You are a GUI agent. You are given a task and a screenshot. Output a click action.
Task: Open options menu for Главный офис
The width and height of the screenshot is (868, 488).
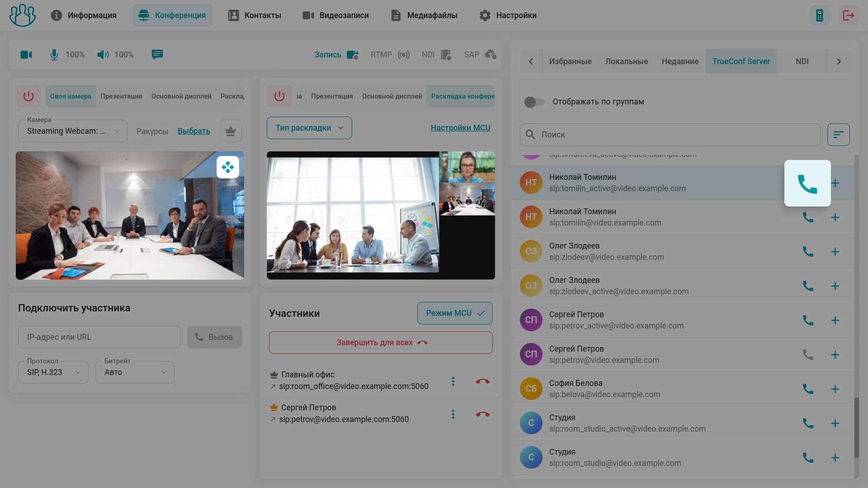pos(453,381)
